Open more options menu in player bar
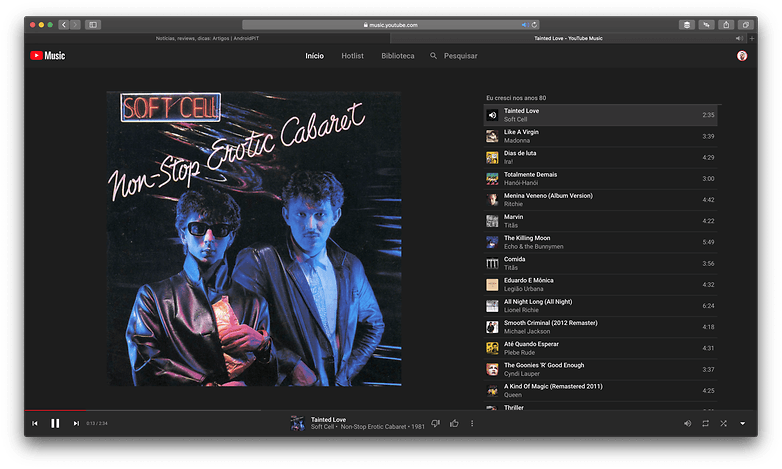This screenshot has height=469, width=782. 472,423
